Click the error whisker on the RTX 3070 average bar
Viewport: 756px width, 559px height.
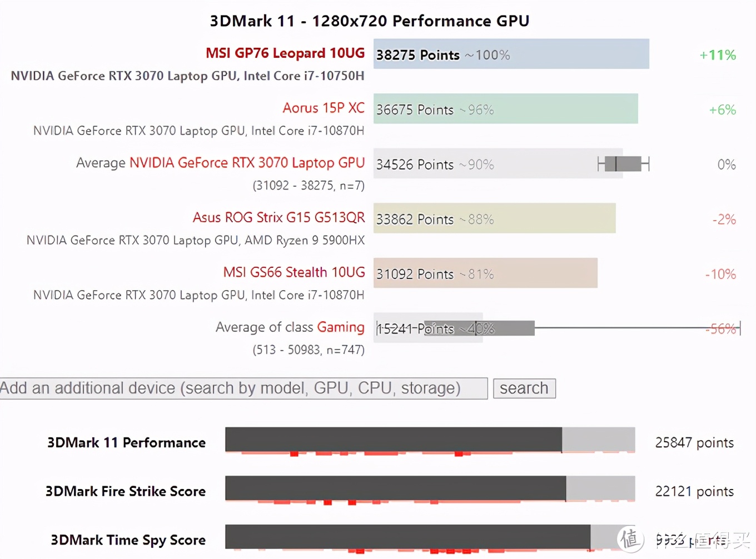(623, 163)
